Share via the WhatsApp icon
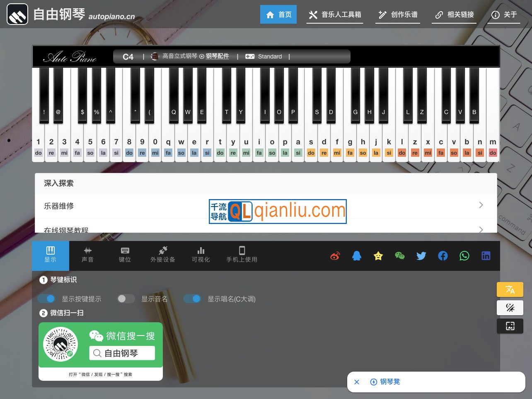 pos(464,256)
